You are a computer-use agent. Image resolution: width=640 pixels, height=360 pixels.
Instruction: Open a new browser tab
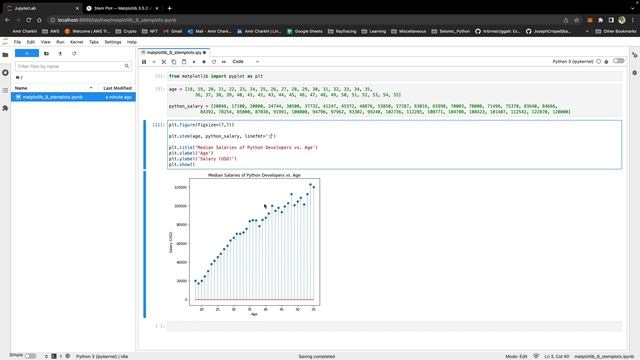(x=169, y=8)
